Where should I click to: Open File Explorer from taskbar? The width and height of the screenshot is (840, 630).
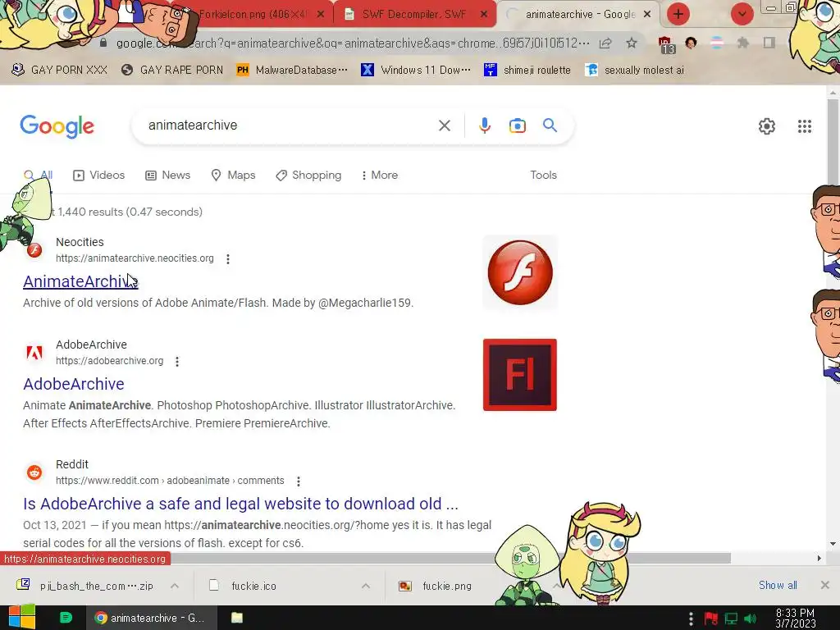(x=237, y=618)
